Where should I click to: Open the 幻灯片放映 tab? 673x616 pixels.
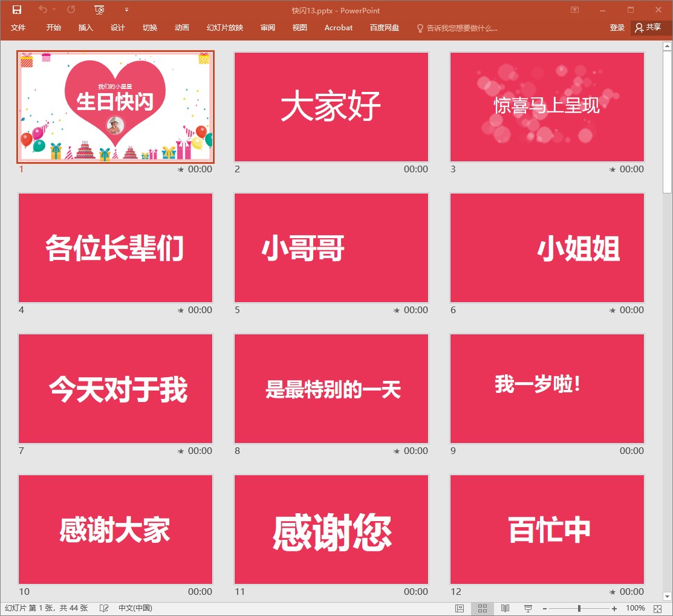pos(225,28)
